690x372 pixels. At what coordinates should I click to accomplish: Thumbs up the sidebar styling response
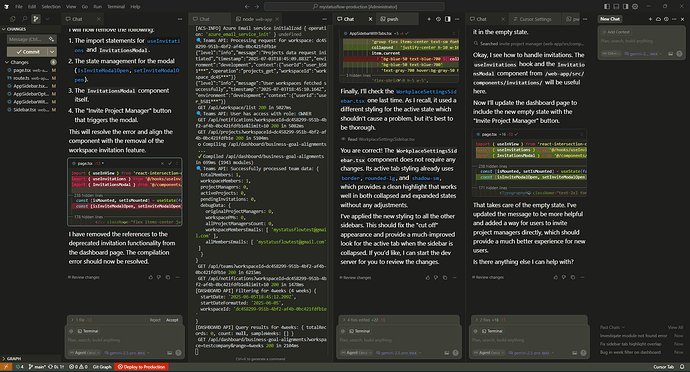[427, 277]
